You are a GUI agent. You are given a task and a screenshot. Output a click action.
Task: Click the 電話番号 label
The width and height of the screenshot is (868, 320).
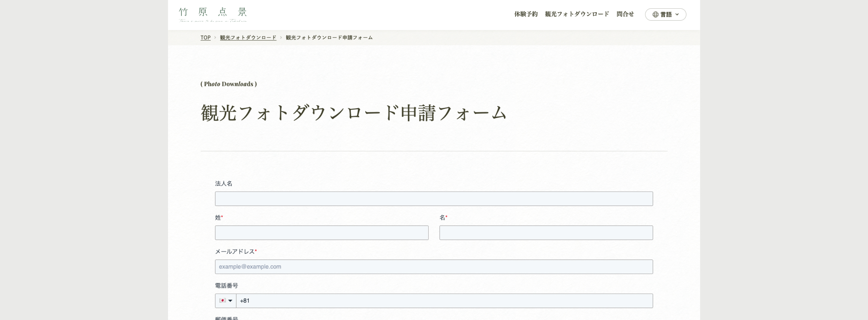coord(226,286)
